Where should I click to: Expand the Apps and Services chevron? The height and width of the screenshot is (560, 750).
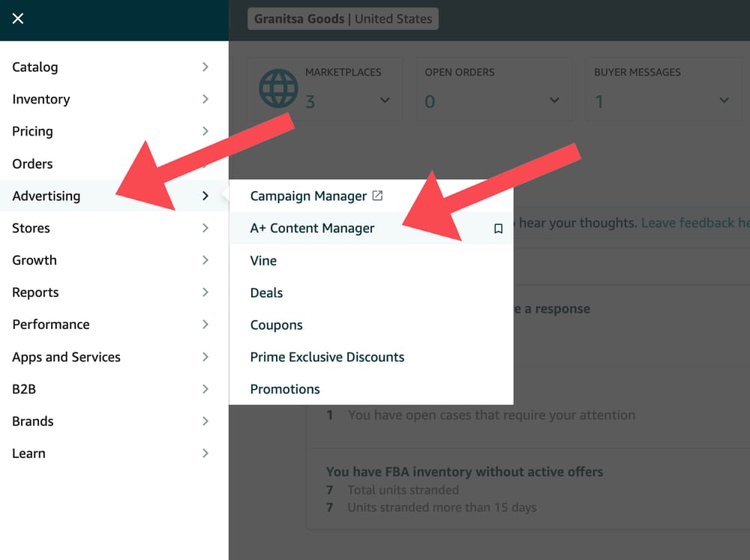[205, 357]
